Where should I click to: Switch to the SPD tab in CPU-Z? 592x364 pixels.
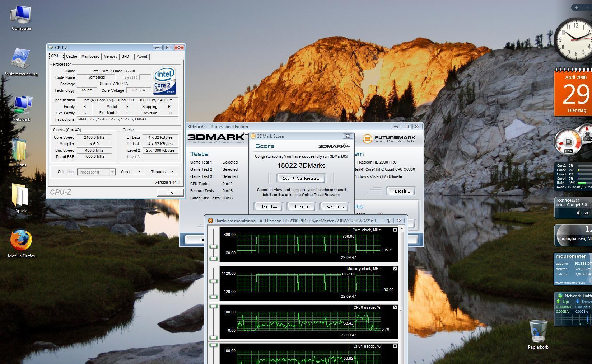[x=125, y=56]
